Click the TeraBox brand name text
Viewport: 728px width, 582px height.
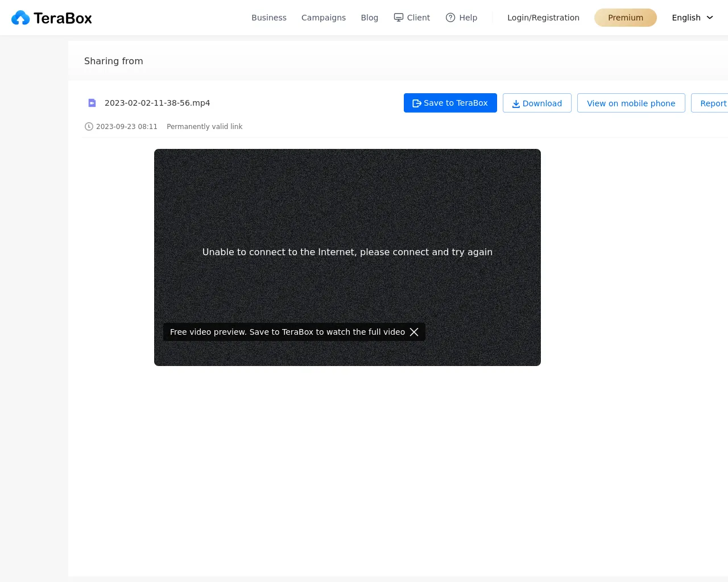coord(63,18)
